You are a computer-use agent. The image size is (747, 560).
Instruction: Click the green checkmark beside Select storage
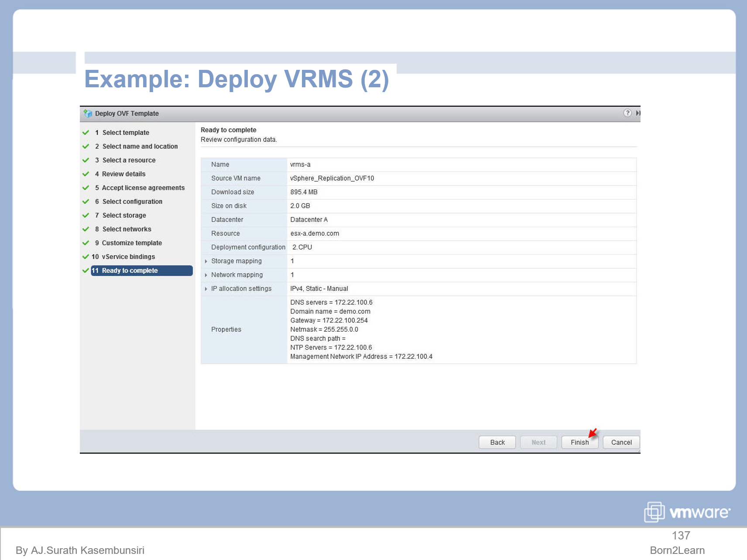click(x=86, y=215)
